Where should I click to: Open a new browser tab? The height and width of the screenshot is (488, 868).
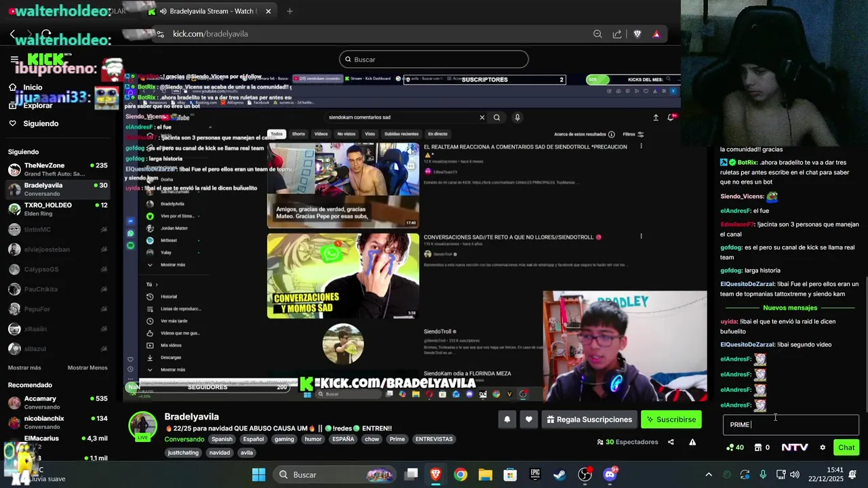(x=290, y=12)
